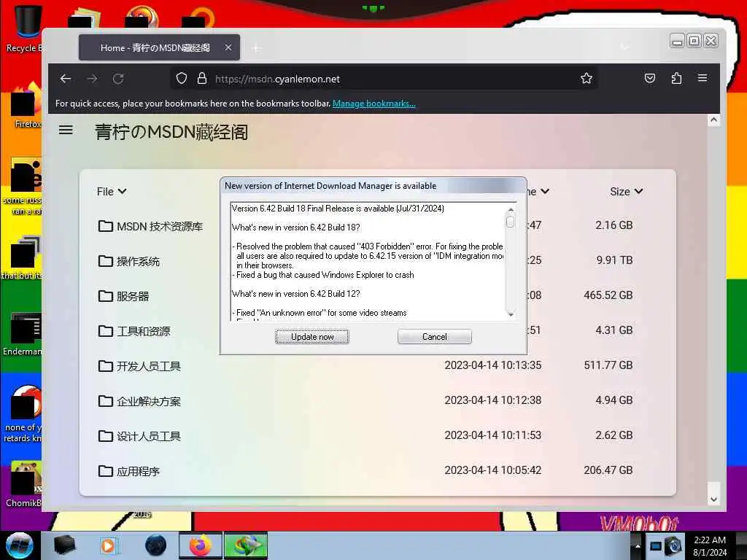747x560 pixels.
Task: Click Update now in IDM dialog
Action: click(312, 337)
